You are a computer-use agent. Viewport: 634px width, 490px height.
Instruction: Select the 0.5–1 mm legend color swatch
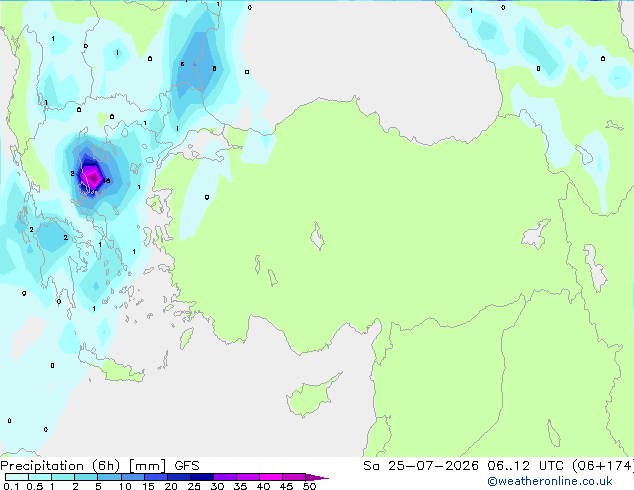[x=40, y=477]
